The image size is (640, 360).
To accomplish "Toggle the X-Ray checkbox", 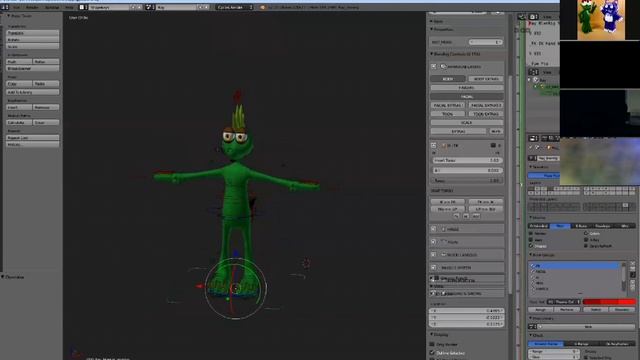I will (x=586, y=240).
